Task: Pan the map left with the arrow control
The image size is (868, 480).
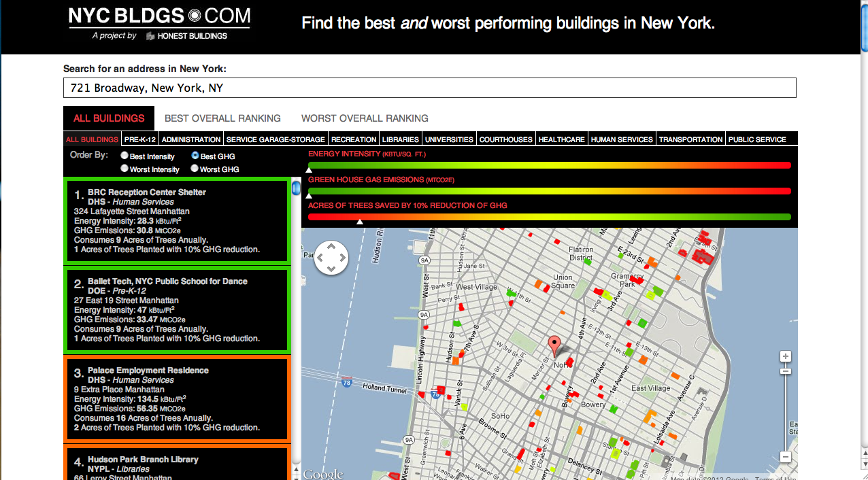Action: pyautogui.click(x=320, y=258)
